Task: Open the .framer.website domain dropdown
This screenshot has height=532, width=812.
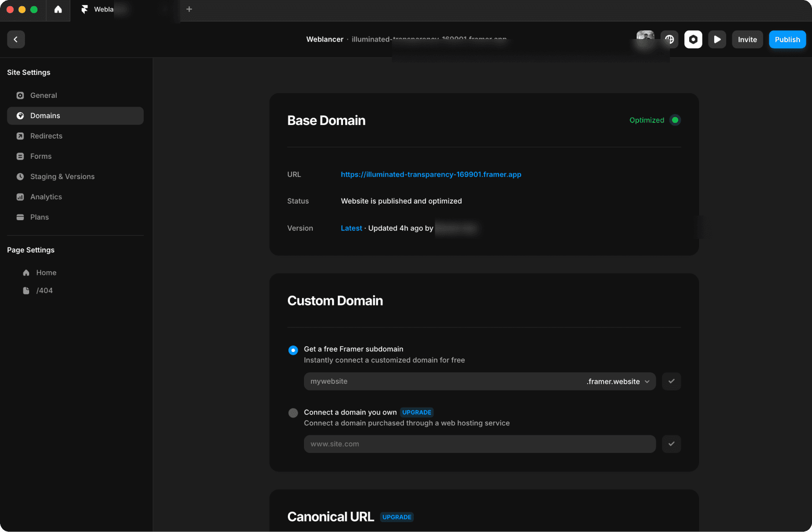Action: (x=619, y=382)
